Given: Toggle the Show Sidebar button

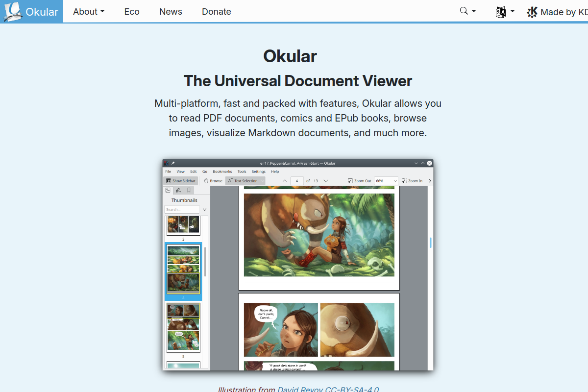Looking at the screenshot, I should click(x=181, y=181).
